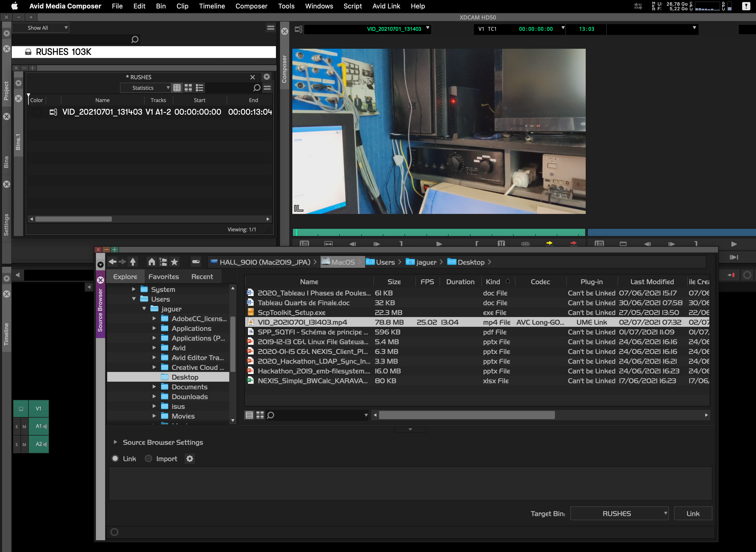The image size is (756, 552).
Task: Mute the A1 audio track
Action: [x=24, y=427]
